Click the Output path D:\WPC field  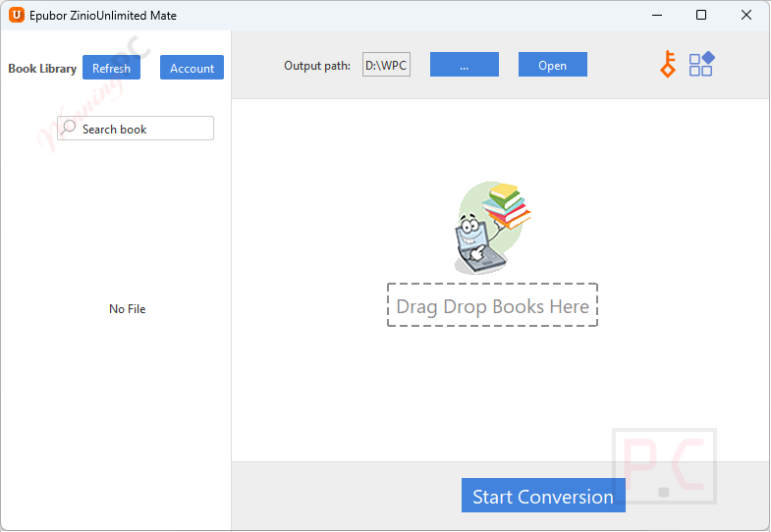[x=387, y=65]
